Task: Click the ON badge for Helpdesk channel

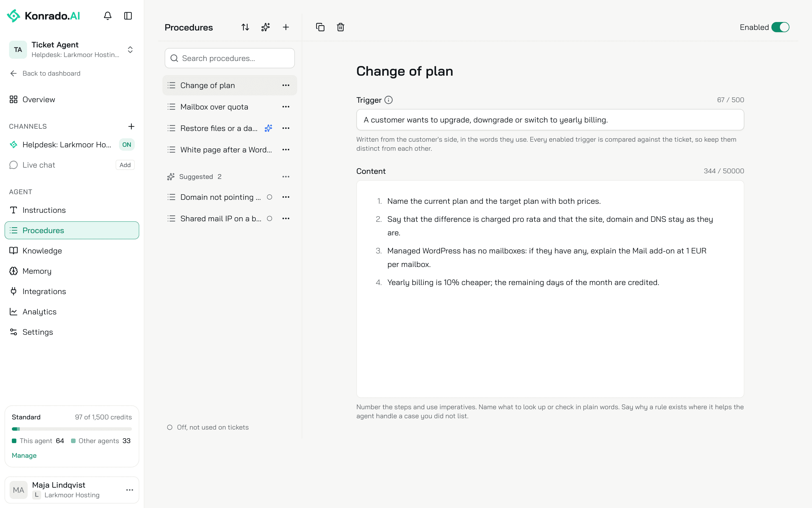Action: (127, 144)
